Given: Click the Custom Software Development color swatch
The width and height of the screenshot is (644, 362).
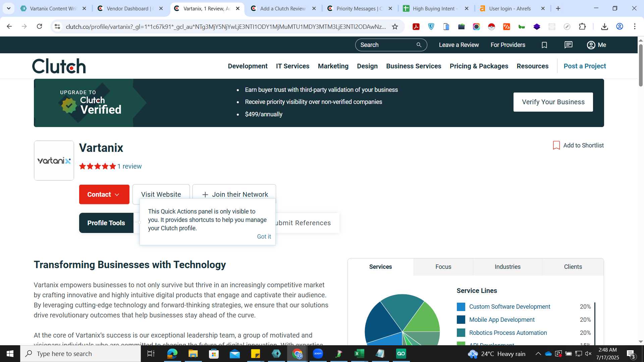Looking at the screenshot, I should click(461, 307).
